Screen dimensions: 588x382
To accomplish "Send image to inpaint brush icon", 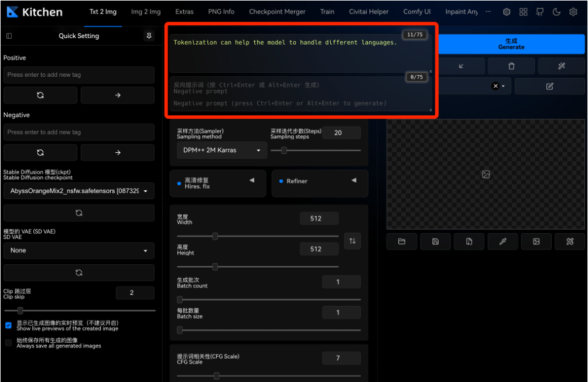I will tap(503, 241).
